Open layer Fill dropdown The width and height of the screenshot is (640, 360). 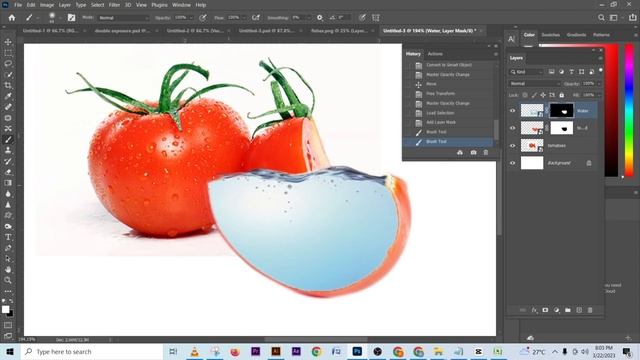[599, 95]
